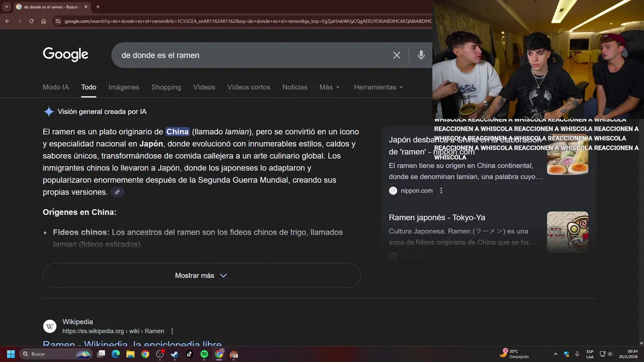Open the browser home page button
Image resolution: width=644 pixels, height=362 pixels.
tap(43, 21)
